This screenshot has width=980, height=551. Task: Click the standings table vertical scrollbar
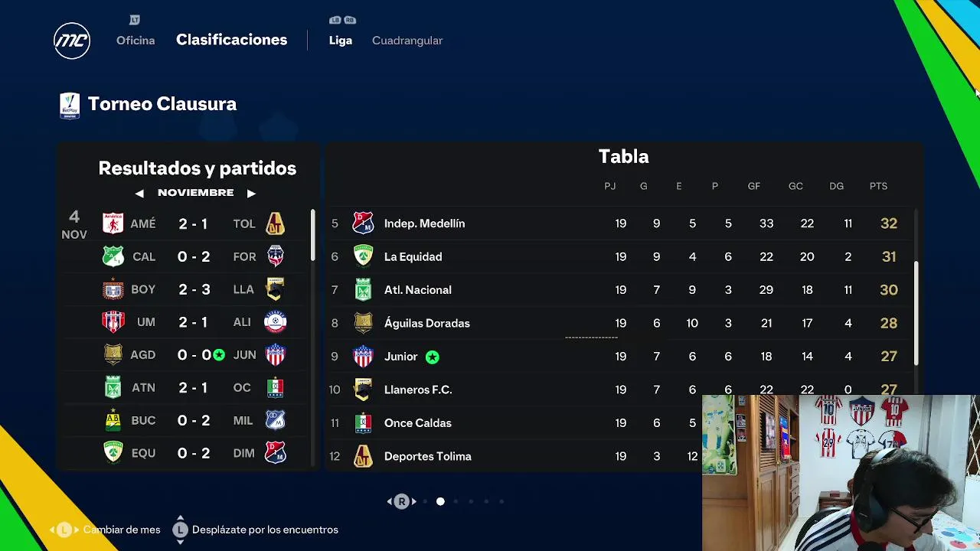916,314
